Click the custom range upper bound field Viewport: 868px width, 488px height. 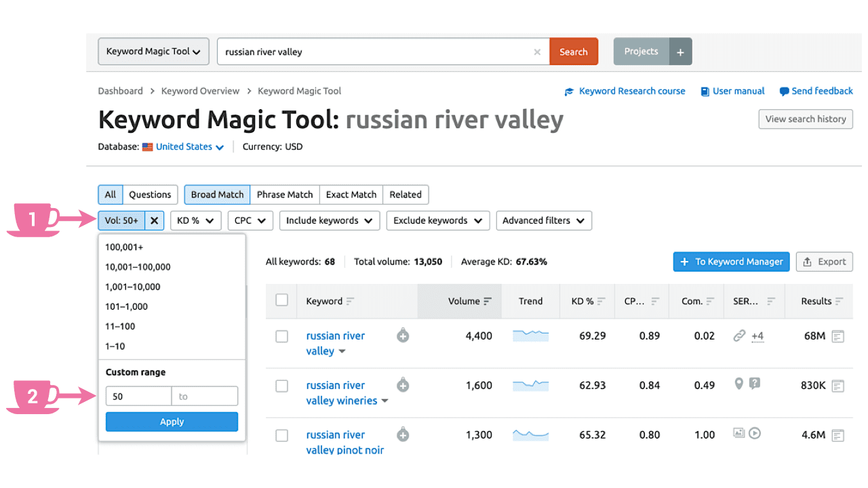coord(205,396)
